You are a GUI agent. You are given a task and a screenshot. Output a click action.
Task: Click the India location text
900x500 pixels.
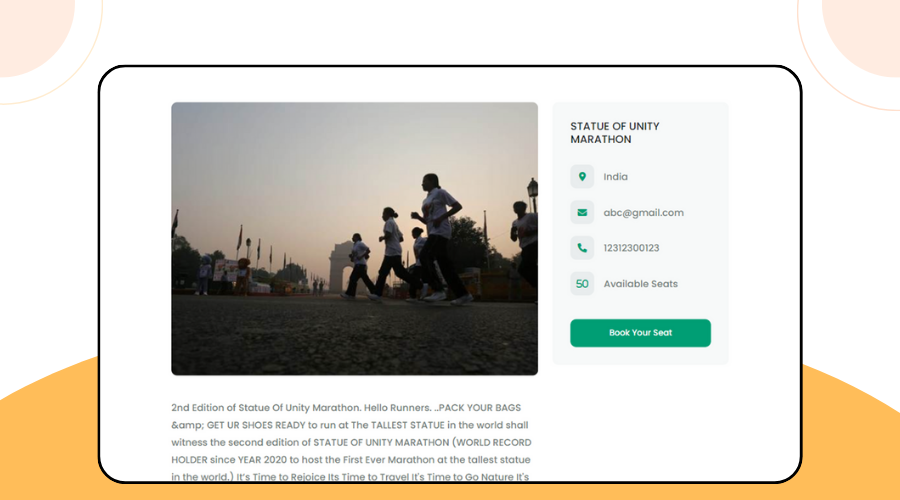(615, 177)
